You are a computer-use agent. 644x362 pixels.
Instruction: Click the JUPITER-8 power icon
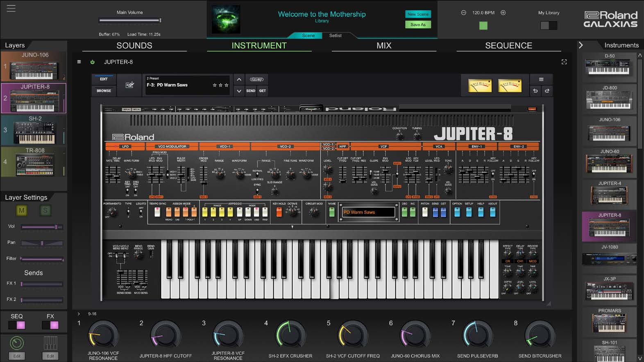[93, 62]
